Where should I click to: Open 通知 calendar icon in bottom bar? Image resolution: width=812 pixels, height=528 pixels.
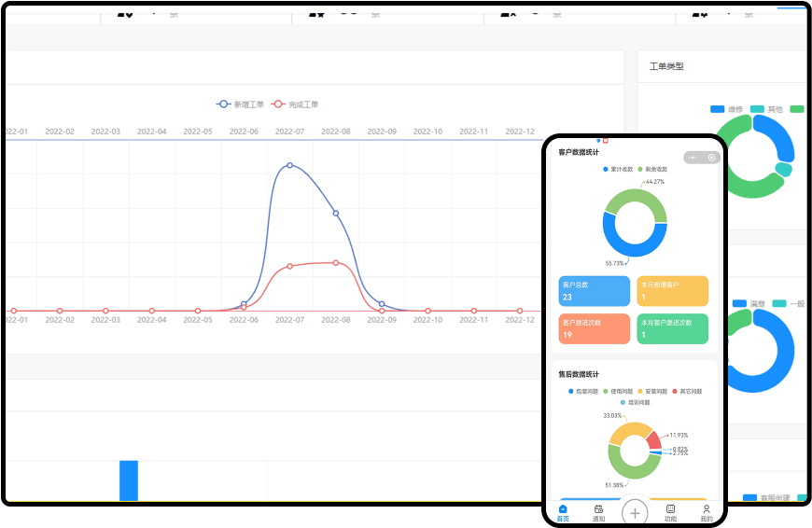pyautogui.click(x=598, y=509)
